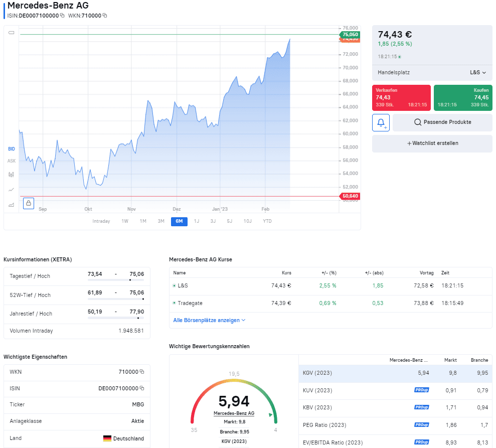Toggle BID display on the chart
496x448 pixels.
(x=11, y=148)
